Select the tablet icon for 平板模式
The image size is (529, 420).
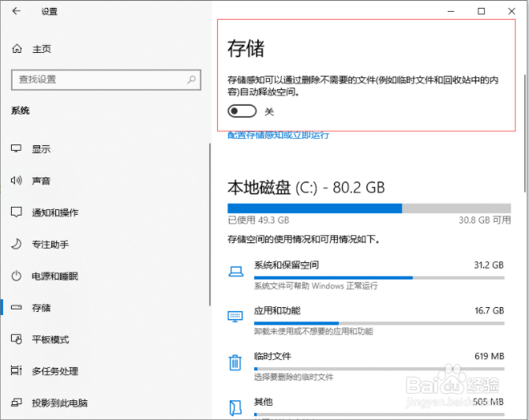tap(17, 339)
